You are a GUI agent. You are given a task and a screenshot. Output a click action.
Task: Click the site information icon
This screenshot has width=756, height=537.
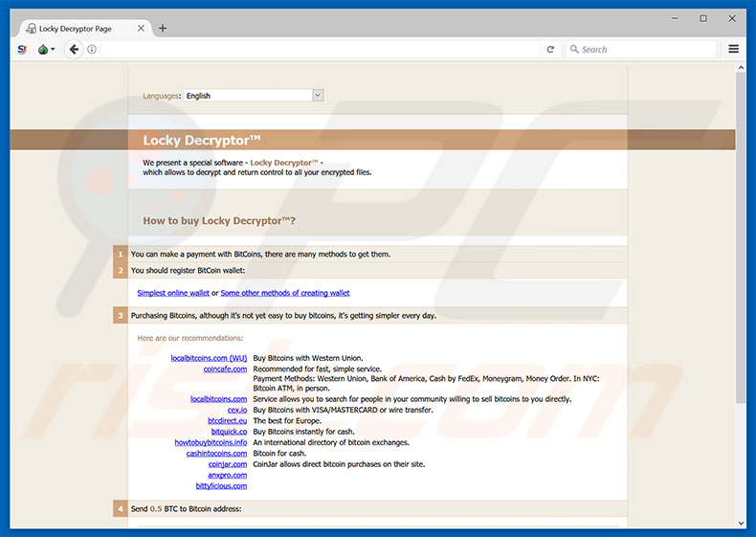pyautogui.click(x=92, y=49)
